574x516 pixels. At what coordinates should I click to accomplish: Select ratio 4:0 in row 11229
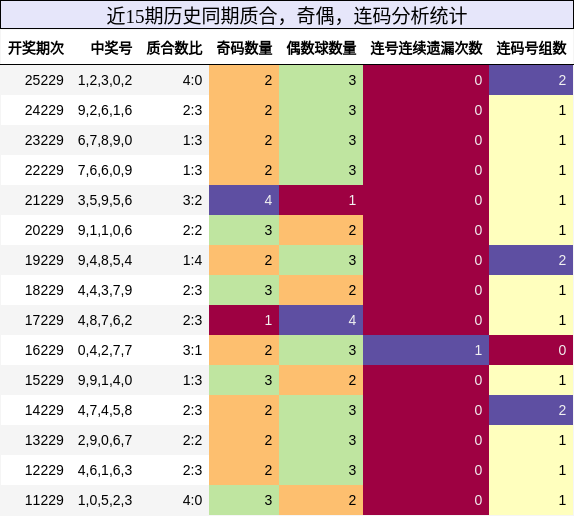coord(193,500)
